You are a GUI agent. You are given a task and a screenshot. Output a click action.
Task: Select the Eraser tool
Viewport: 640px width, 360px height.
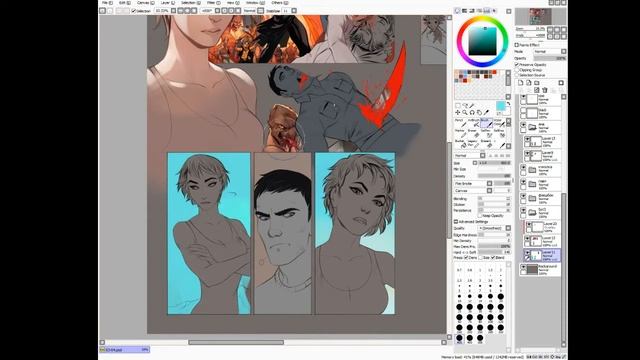[473, 133]
